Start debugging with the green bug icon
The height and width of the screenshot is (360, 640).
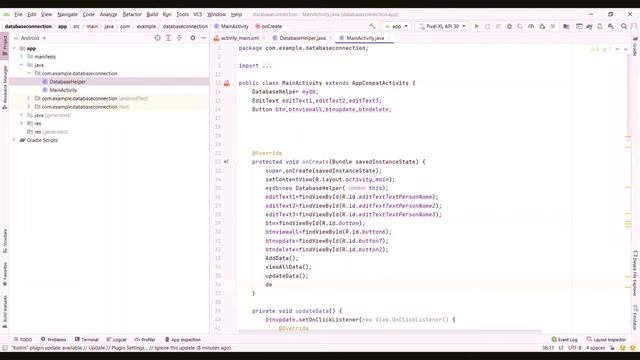coord(509,26)
